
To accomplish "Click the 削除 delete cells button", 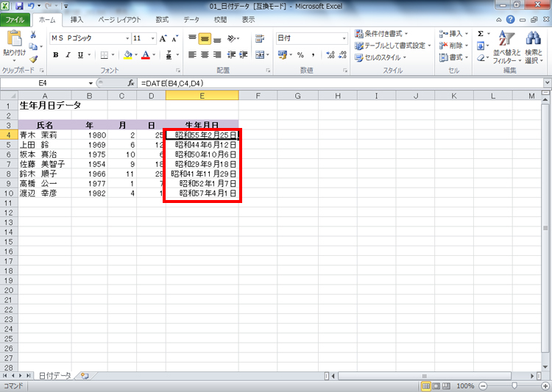I will pos(453,46).
